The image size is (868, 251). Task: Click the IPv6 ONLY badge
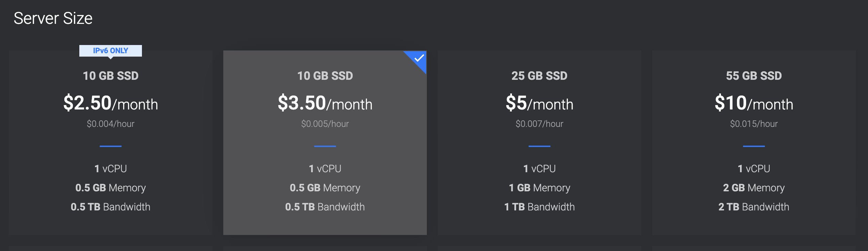[x=111, y=51]
